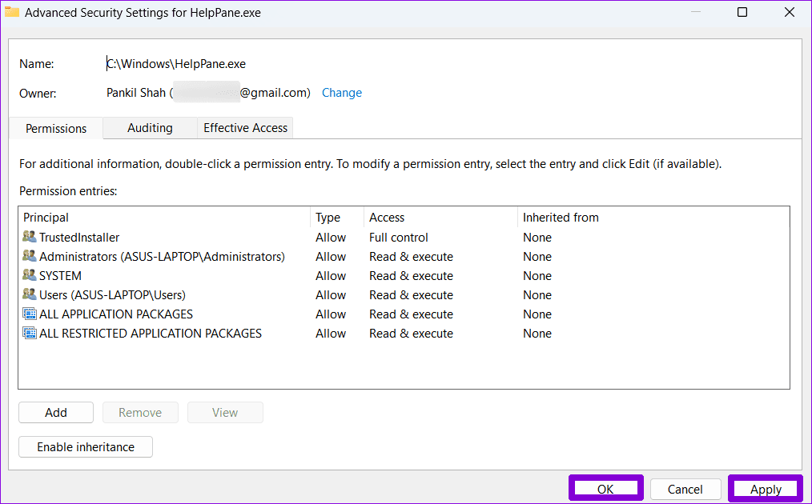Minimize the Advanced Security Settings window
The height and width of the screenshot is (504, 812).
click(696, 12)
